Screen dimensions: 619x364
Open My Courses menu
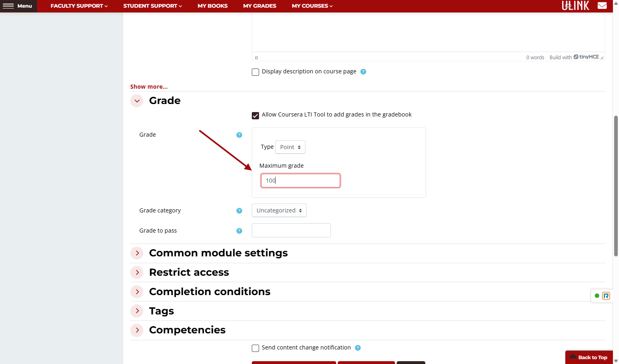click(x=312, y=6)
